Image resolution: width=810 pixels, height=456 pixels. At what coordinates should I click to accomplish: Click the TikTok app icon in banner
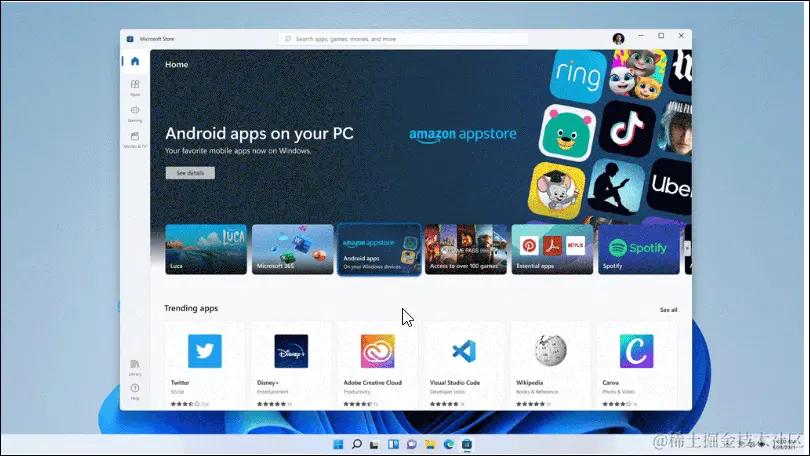click(x=627, y=129)
